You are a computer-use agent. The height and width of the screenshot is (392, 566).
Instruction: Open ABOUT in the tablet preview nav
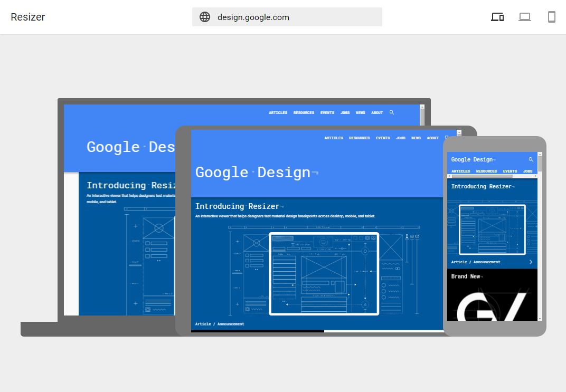[x=432, y=138]
